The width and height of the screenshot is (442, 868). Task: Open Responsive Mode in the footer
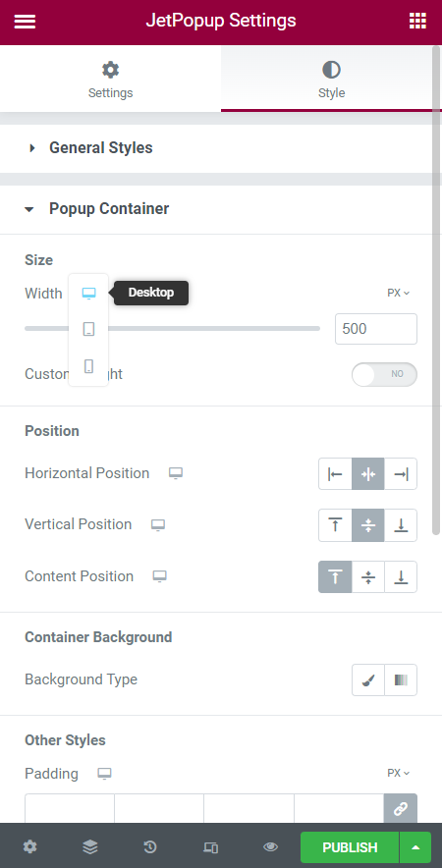coord(210,847)
